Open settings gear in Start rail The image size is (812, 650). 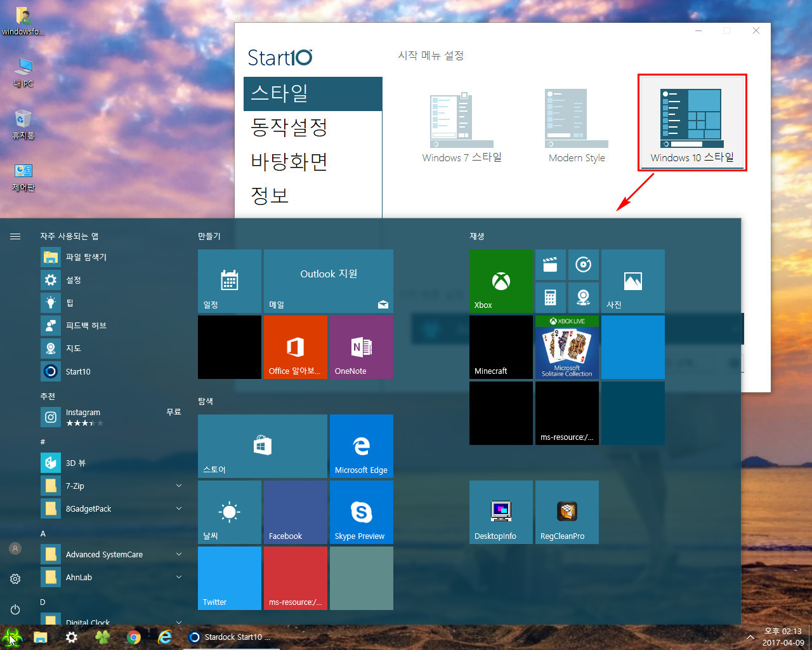tap(15, 579)
